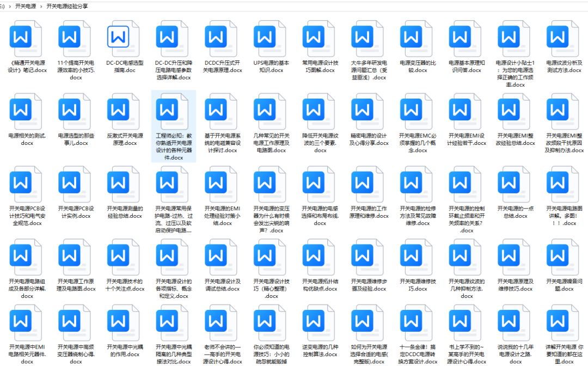Select 开关电源中光耦的作用.docx icon
The image size is (588, 366).
(123, 323)
